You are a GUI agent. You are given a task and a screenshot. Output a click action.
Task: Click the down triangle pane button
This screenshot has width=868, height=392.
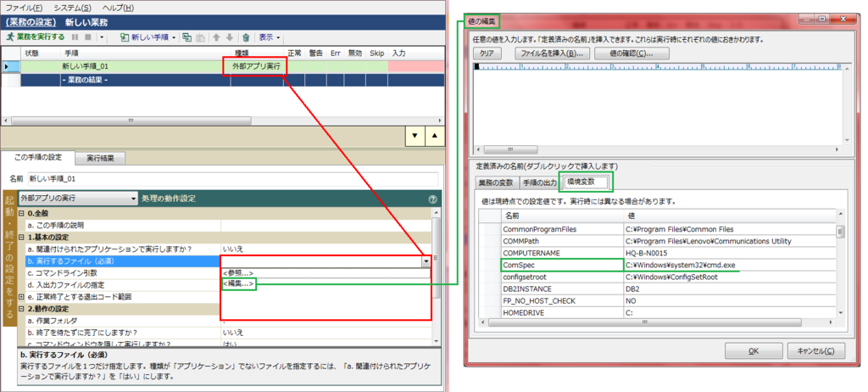(415, 135)
